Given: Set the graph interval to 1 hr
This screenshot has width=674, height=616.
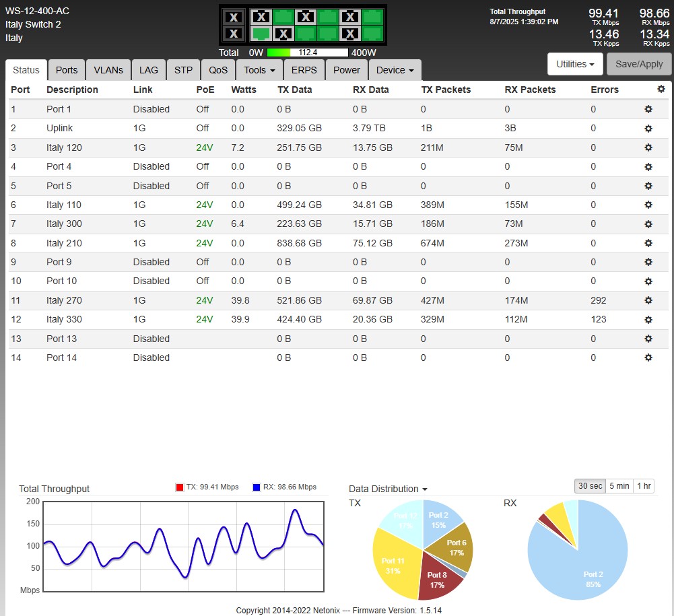Looking at the screenshot, I should pyautogui.click(x=644, y=486).
